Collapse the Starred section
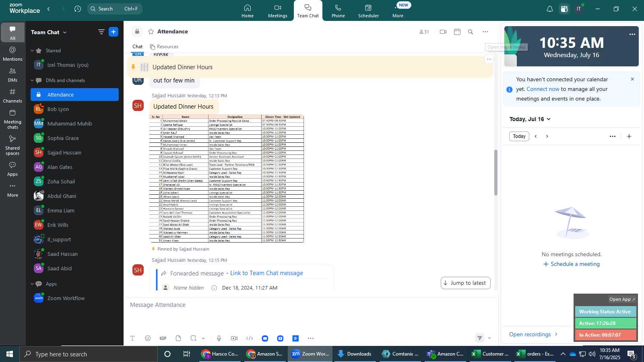The image size is (644, 362). tap(32, 51)
